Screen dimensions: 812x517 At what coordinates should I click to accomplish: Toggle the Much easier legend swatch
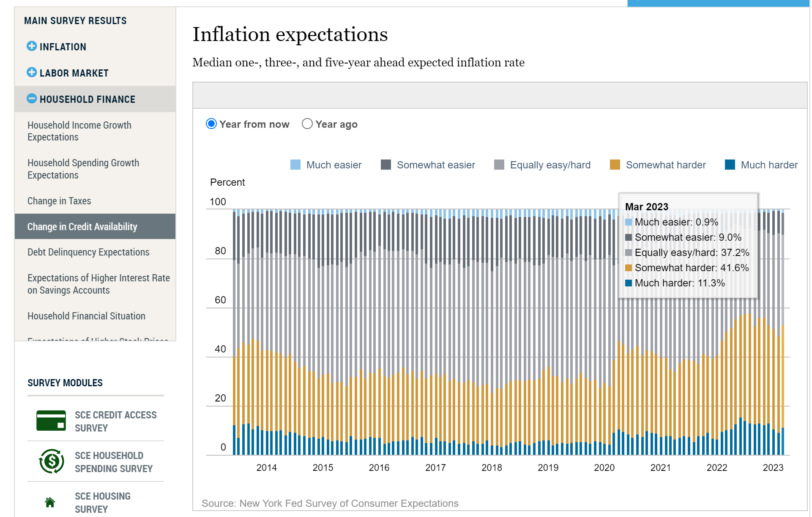295,165
